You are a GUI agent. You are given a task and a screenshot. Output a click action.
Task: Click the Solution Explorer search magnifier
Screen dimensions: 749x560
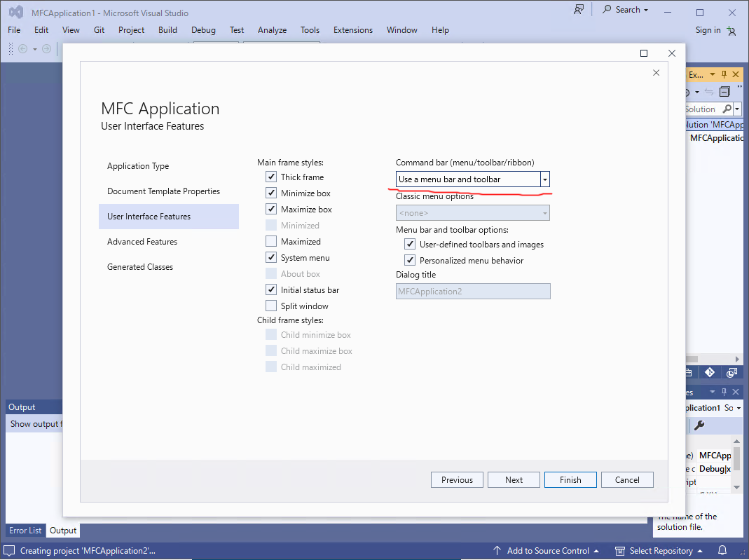click(x=727, y=109)
